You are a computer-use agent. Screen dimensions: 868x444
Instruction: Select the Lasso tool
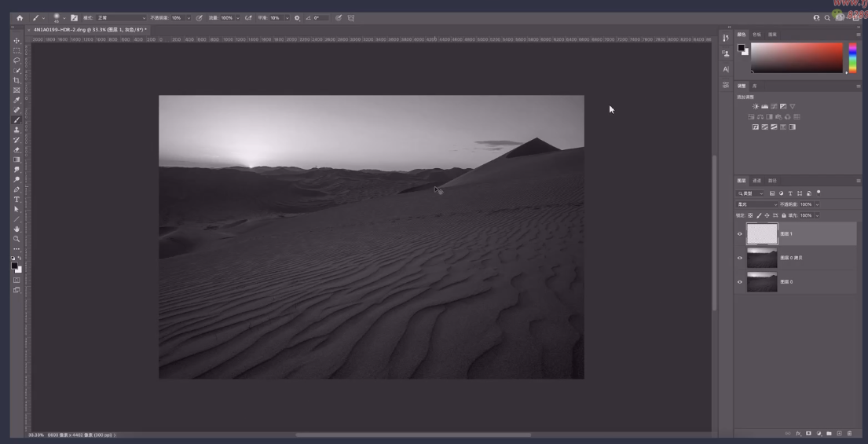point(16,61)
